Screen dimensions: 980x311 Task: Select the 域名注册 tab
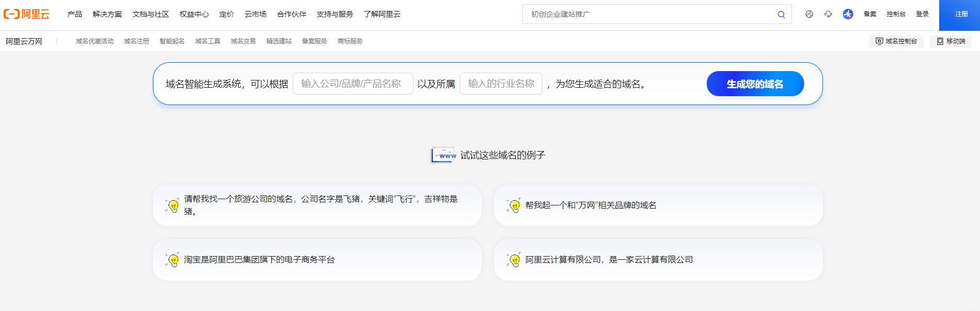pos(137,41)
